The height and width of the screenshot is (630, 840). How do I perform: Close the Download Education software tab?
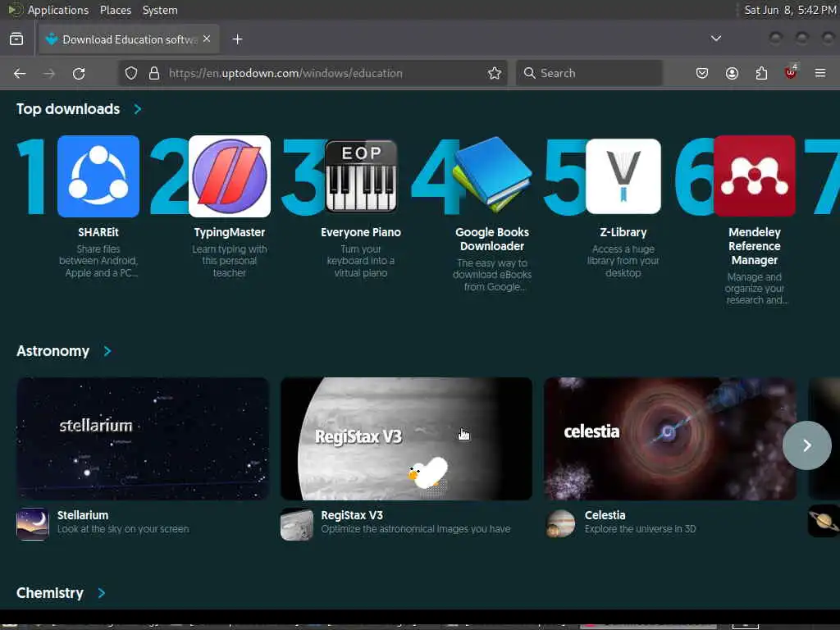tap(207, 39)
